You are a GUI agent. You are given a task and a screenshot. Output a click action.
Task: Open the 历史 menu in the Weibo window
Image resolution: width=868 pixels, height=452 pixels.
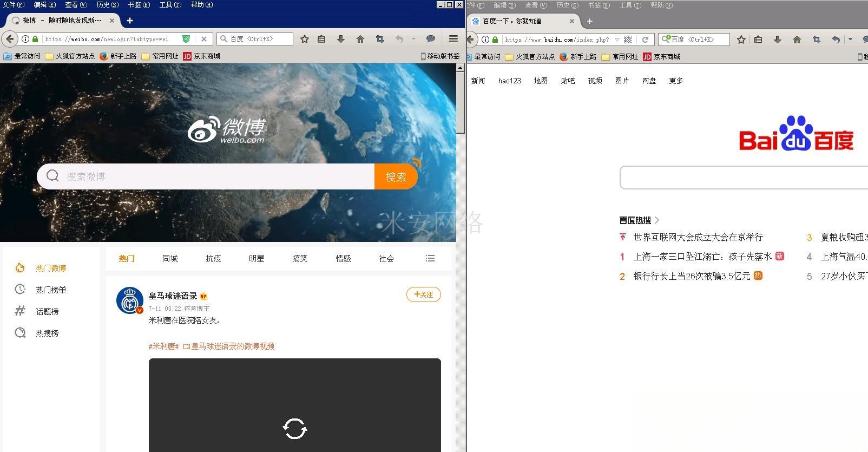[x=107, y=4]
